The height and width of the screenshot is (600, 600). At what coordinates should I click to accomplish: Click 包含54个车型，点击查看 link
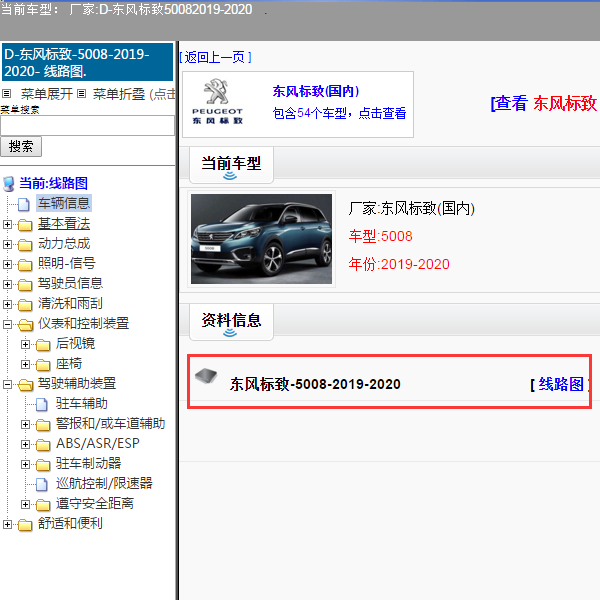(339, 113)
